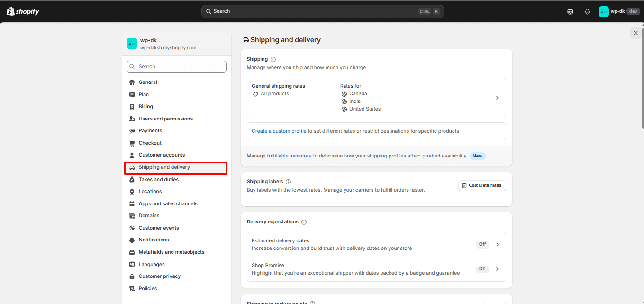The image size is (644, 304).
Task: Open Shop Promise settings chevron
Action: tap(497, 269)
